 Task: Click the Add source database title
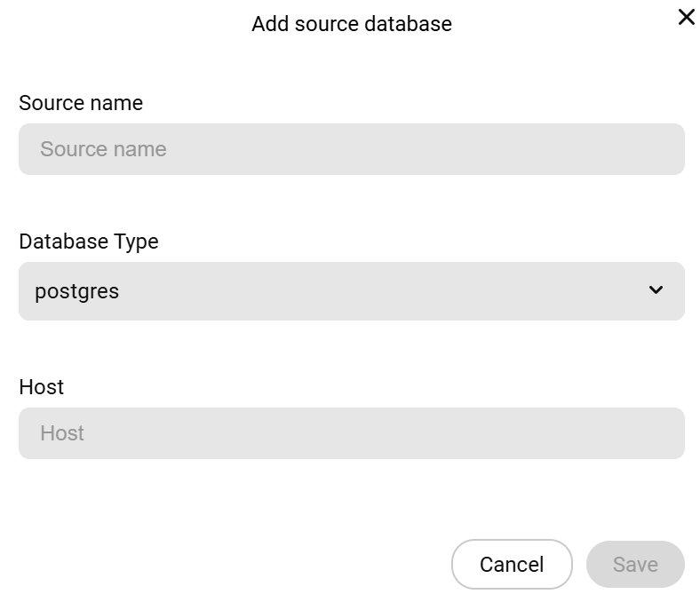pos(351,24)
